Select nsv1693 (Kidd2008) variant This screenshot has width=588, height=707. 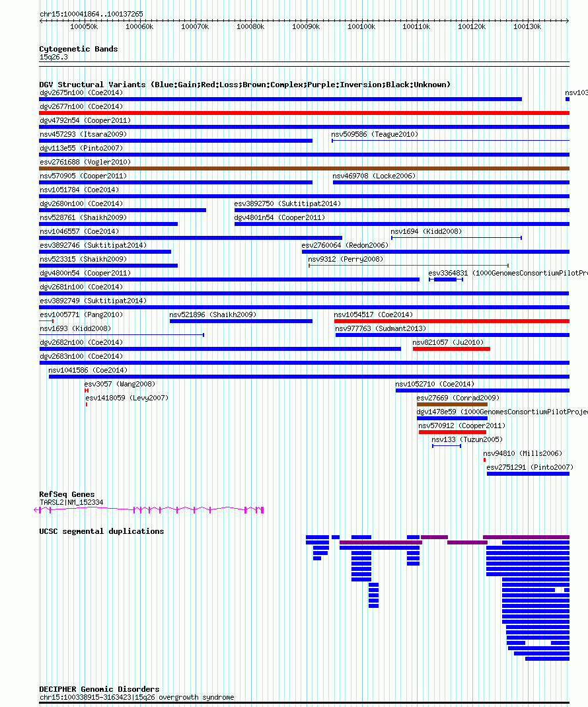[122, 335]
